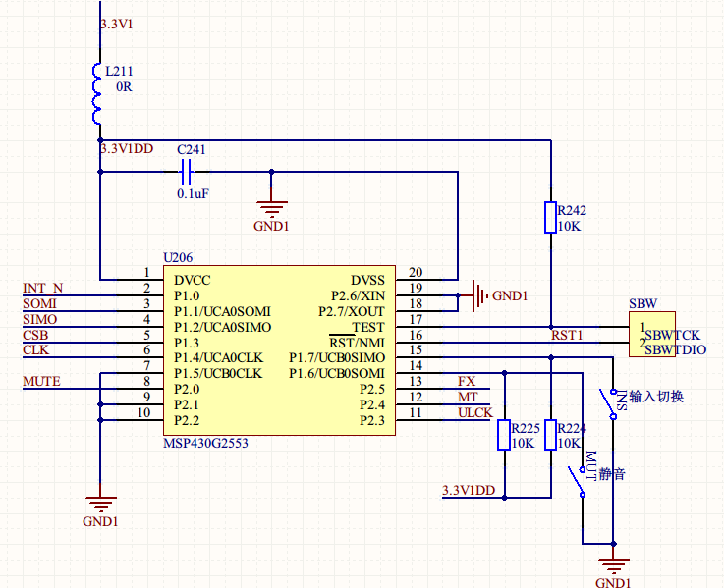Click the MSP430G2553 part name text
Viewport: 724px width, 588px height.
pos(205,443)
